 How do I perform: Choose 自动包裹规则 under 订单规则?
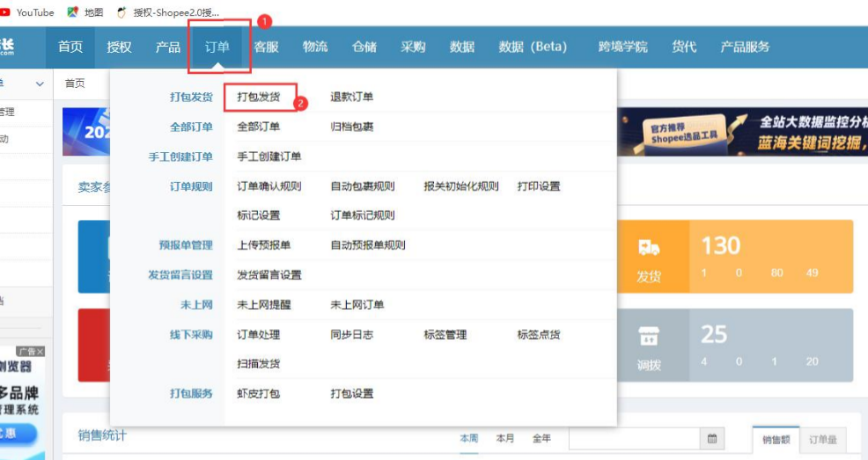click(x=362, y=186)
